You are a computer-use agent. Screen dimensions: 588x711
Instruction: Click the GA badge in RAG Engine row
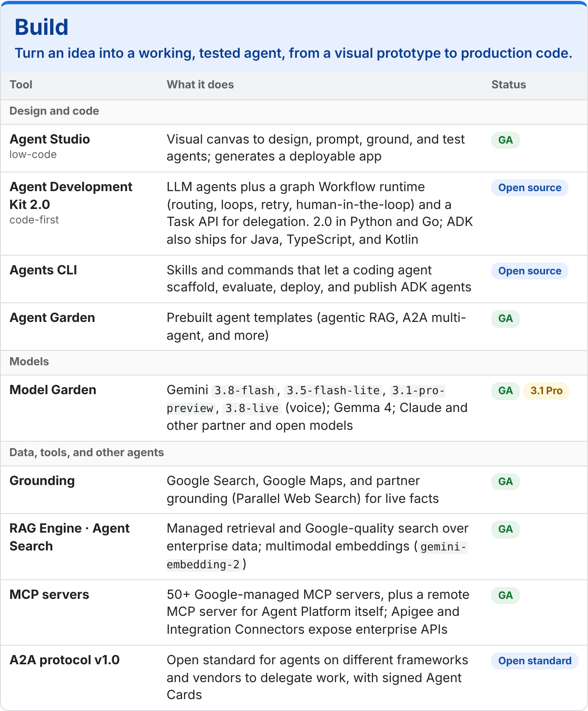506,529
